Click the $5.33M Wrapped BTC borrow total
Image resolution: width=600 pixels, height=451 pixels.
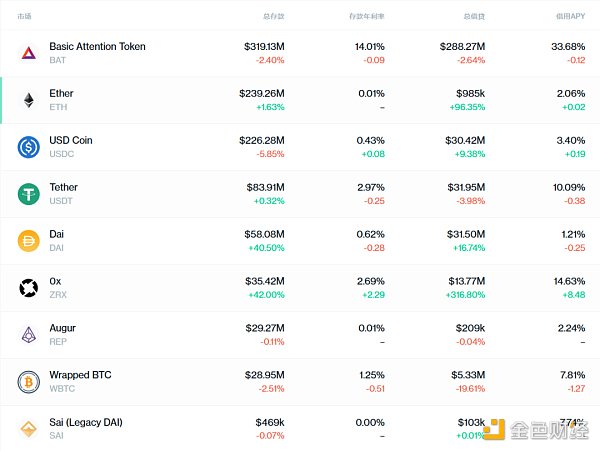[x=468, y=375]
